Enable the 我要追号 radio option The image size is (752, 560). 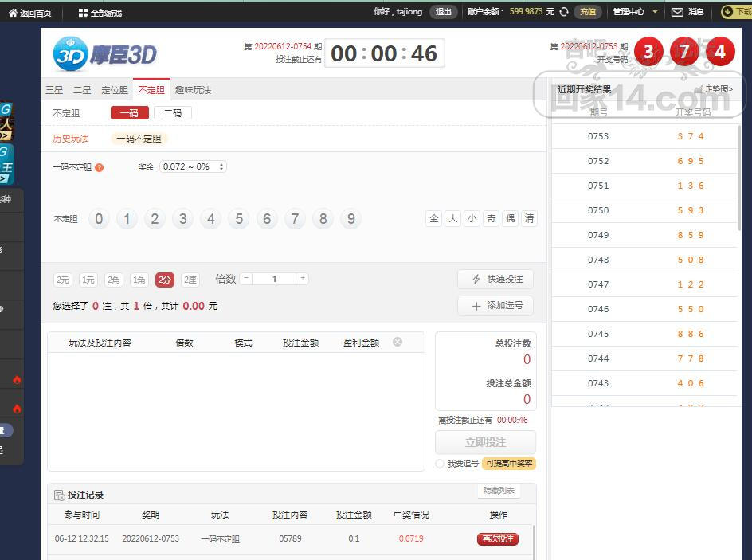(440, 464)
